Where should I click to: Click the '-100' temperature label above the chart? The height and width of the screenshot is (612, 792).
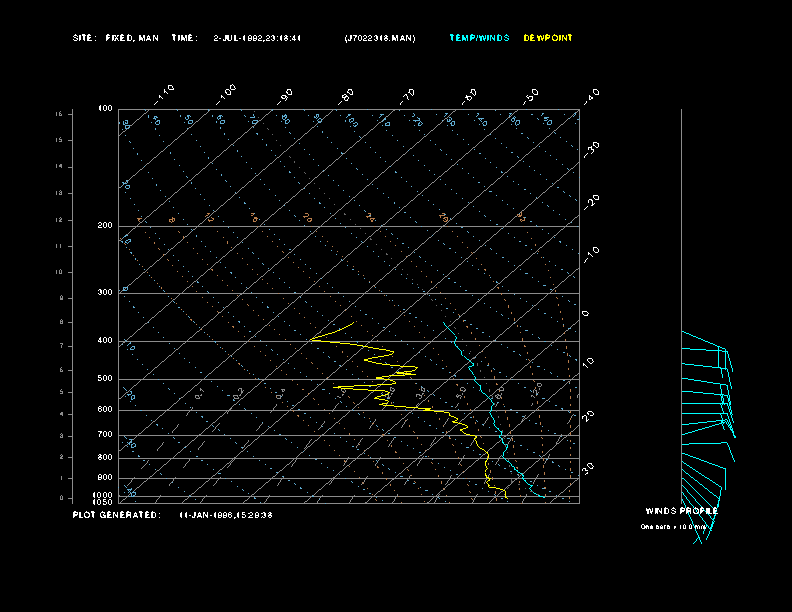pyautogui.click(x=225, y=95)
